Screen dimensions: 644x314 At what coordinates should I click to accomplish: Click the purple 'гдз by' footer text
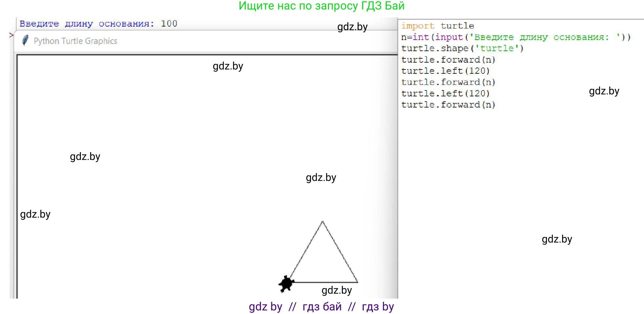point(378,307)
